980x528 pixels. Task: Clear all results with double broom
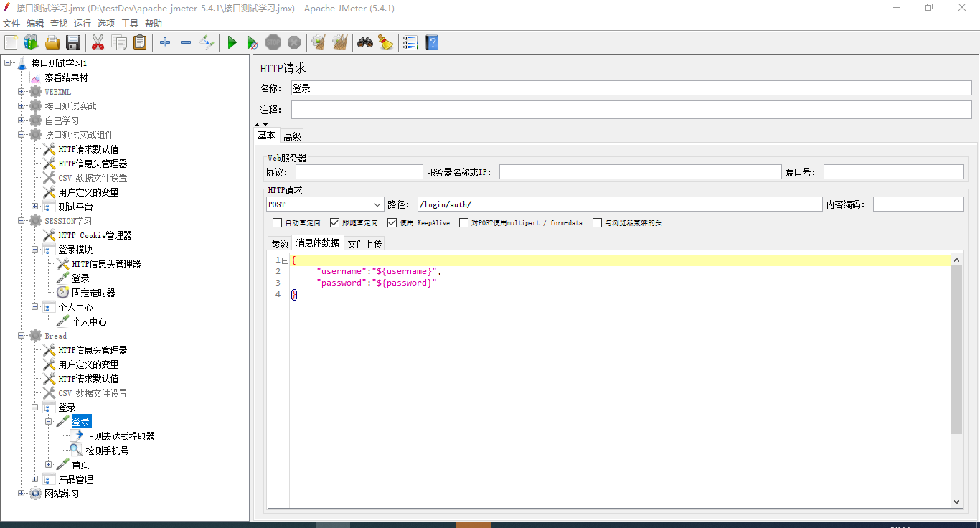click(x=339, y=43)
